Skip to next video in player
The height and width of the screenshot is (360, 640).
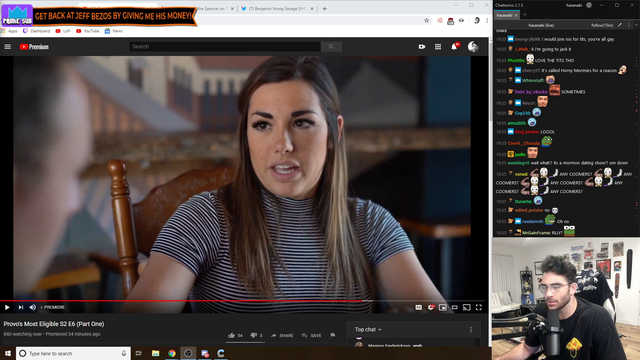(x=20, y=307)
